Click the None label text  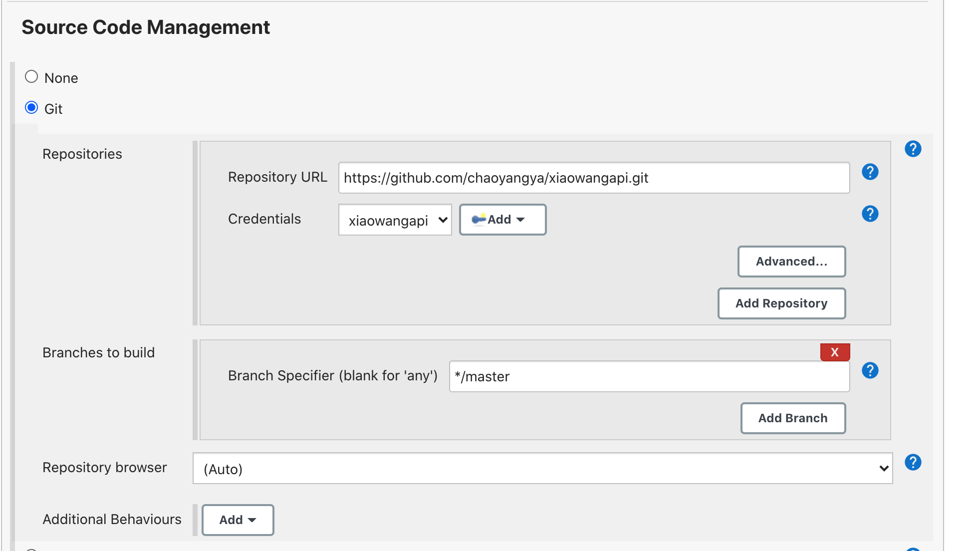[61, 78]
